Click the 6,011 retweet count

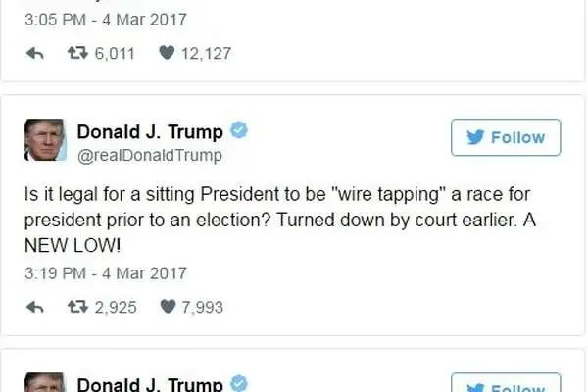coord(115,53)
